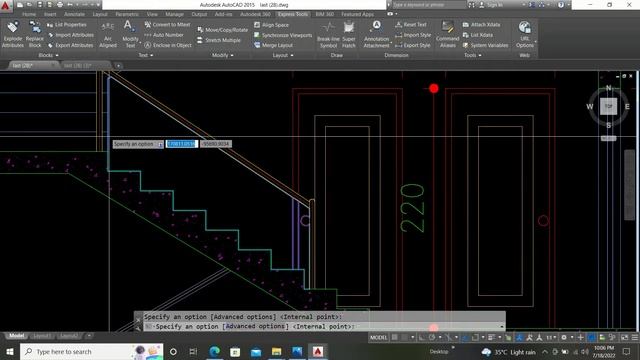Click the Print icon in quick access toolbar
This screenshot has height=360, width=640.
60,5
